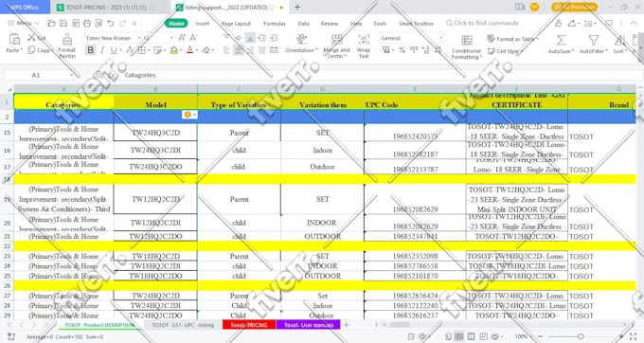Click the Merge and Center icon
644x343 pixels.
tap(336, 40)
